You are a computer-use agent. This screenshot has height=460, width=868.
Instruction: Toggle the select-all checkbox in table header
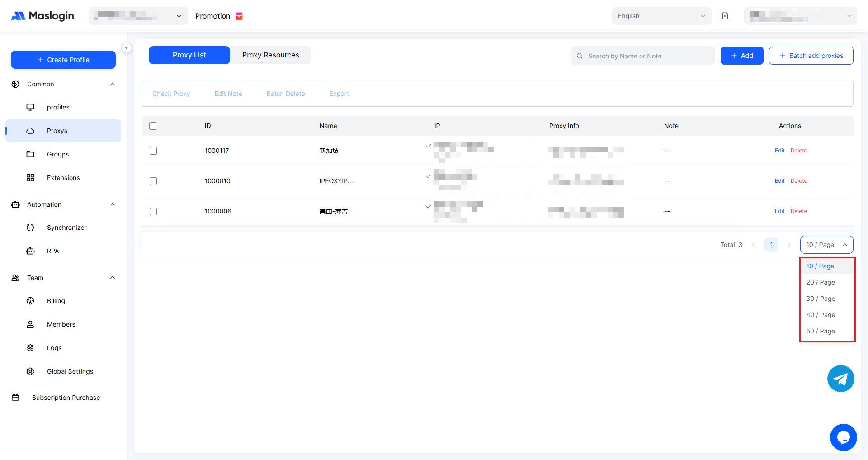[153, 126]
